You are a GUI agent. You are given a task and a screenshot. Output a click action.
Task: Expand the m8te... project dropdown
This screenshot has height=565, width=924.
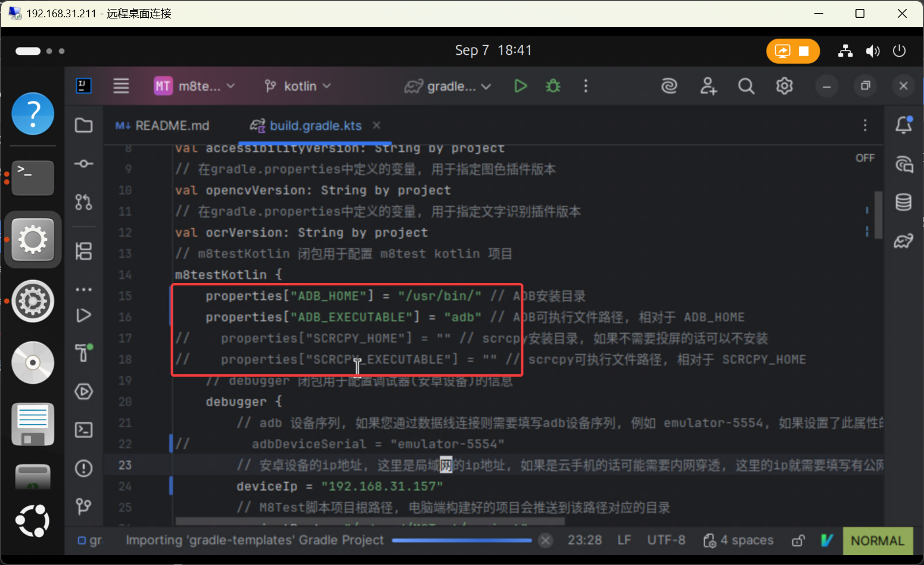pos(195,86)
